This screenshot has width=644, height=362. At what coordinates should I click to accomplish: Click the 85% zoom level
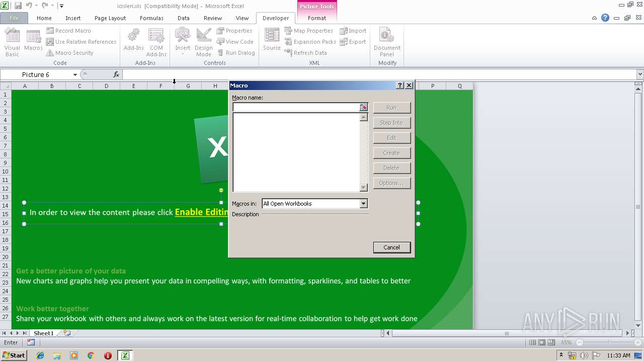point(567,342)
